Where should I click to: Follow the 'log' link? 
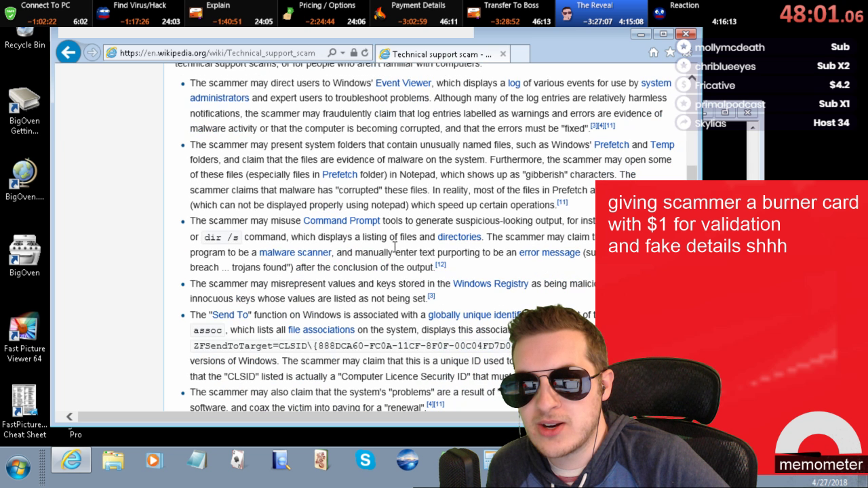click(x=514, y=83)
